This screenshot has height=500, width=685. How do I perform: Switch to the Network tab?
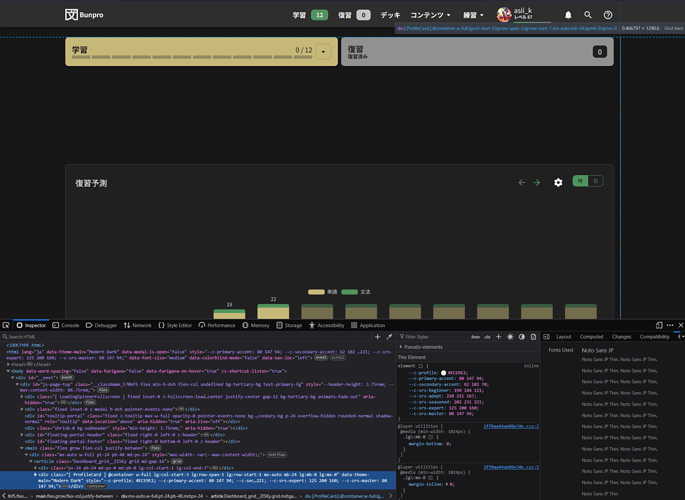[138, 325]
